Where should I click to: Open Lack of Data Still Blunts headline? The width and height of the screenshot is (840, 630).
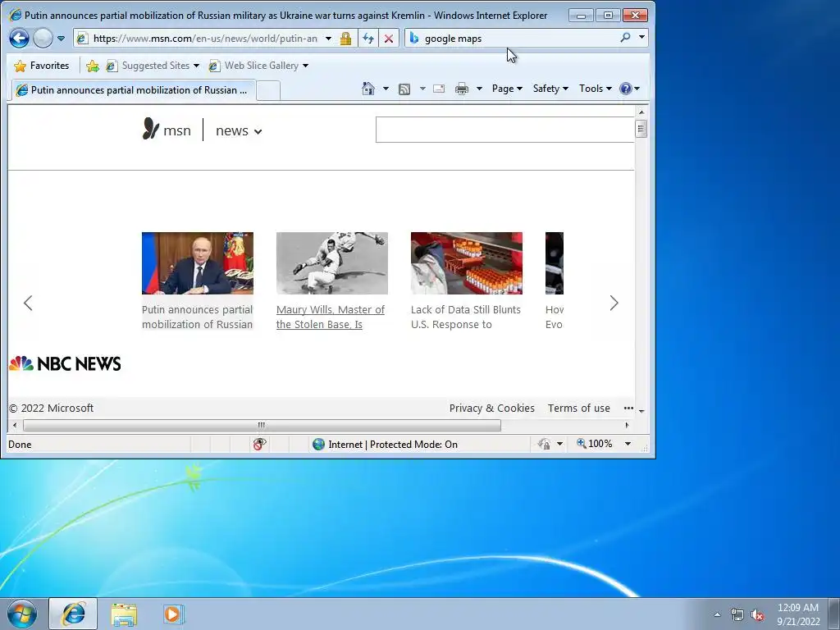tap(466, 317)
